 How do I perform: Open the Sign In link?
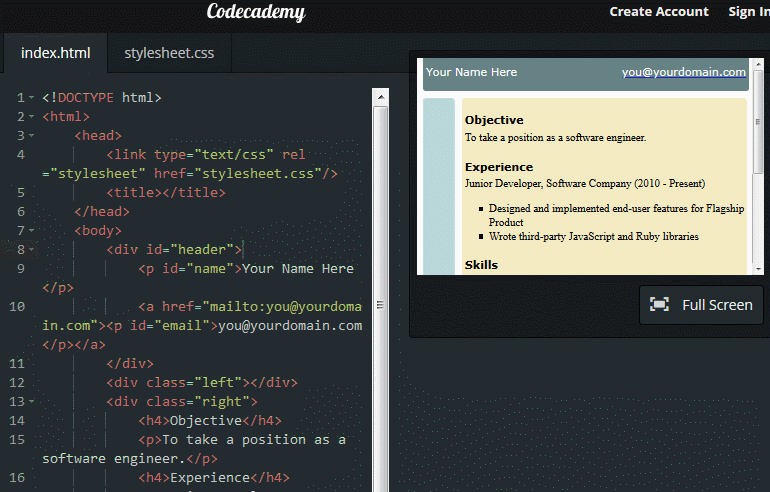click(749, 12)
